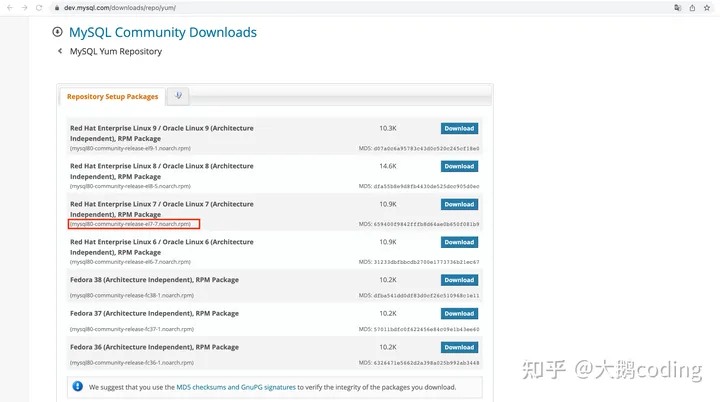This screenshot has height=402, width=720.
Task: Click the blue info icon near checksum suggestion
Action: (78, 386)
